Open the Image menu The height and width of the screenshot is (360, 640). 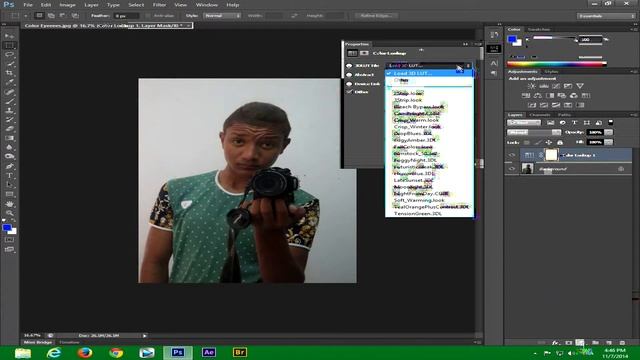67,5
